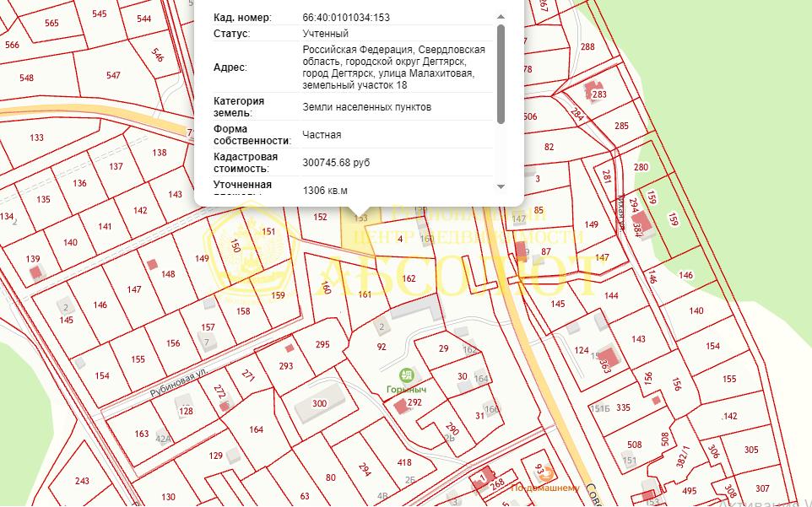
Task: Select parcel 85 on the map
Action: pos(539,211)
